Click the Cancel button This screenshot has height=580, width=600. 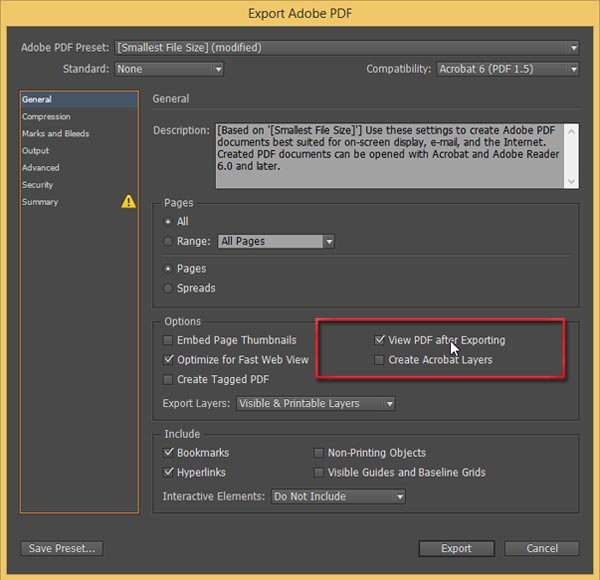click(542, 548)
